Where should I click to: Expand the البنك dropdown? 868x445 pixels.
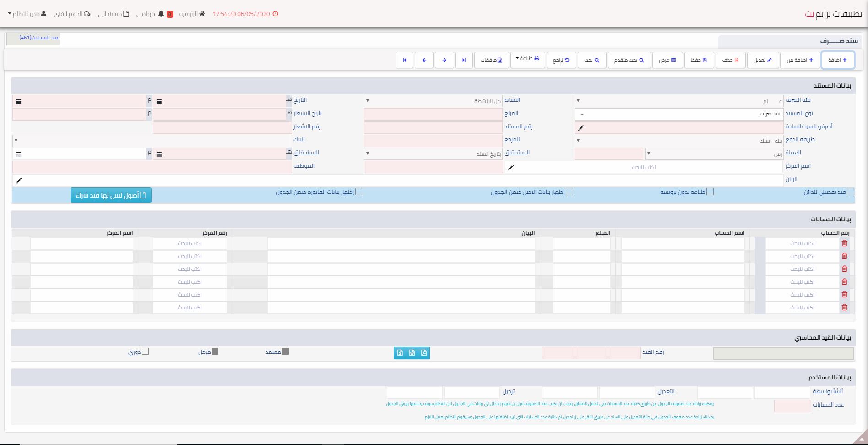(x=152, y=141)
